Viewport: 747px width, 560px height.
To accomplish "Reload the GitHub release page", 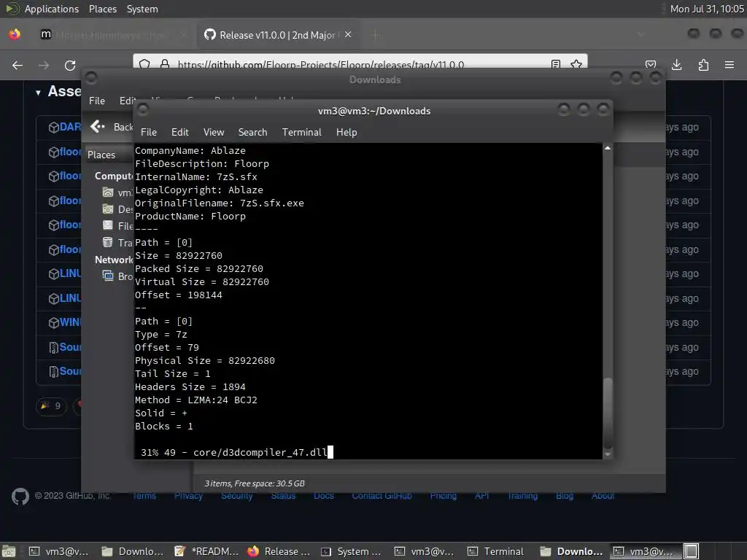I will pyautogui.click(x=70, y=65).
